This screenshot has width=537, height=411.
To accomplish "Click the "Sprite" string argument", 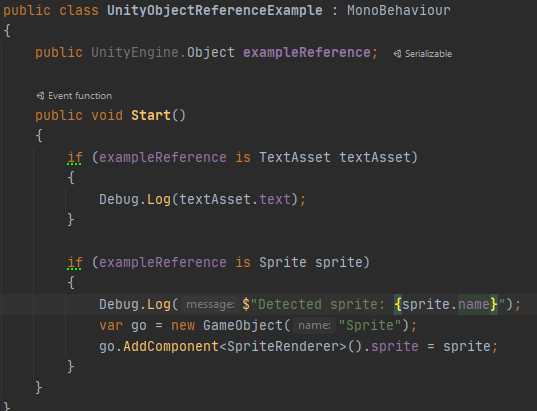I will pyautogui.click(x=370, y=325).
